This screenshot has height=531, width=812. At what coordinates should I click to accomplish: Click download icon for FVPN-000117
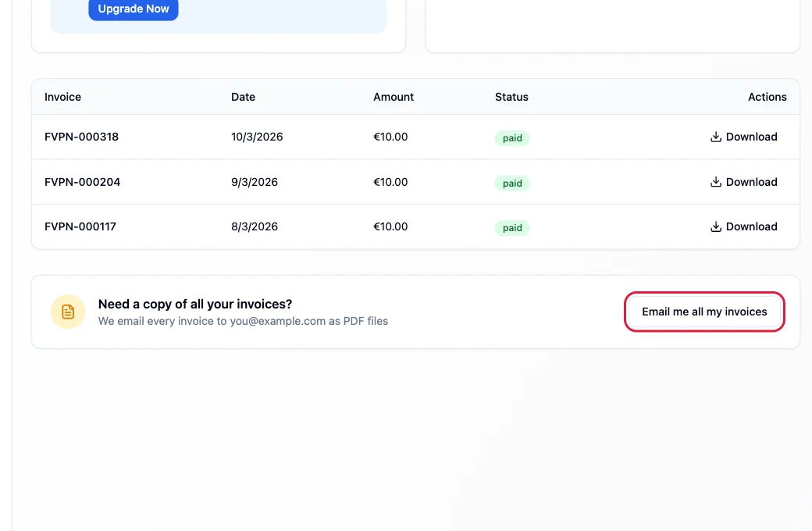pyautogui.click(x=716, y=226)
